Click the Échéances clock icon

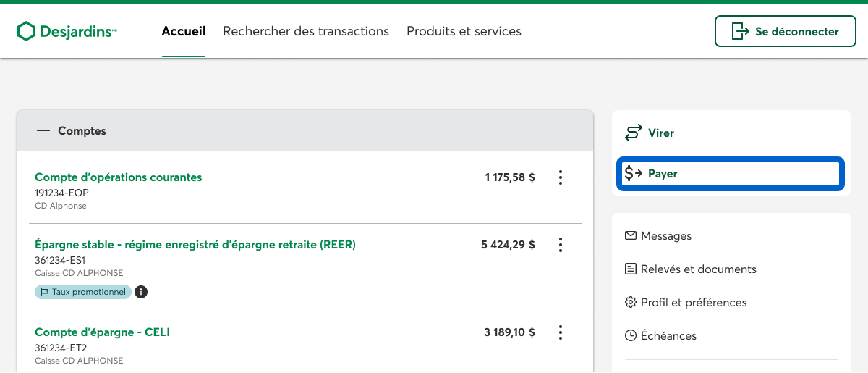[x=630, y=335]
